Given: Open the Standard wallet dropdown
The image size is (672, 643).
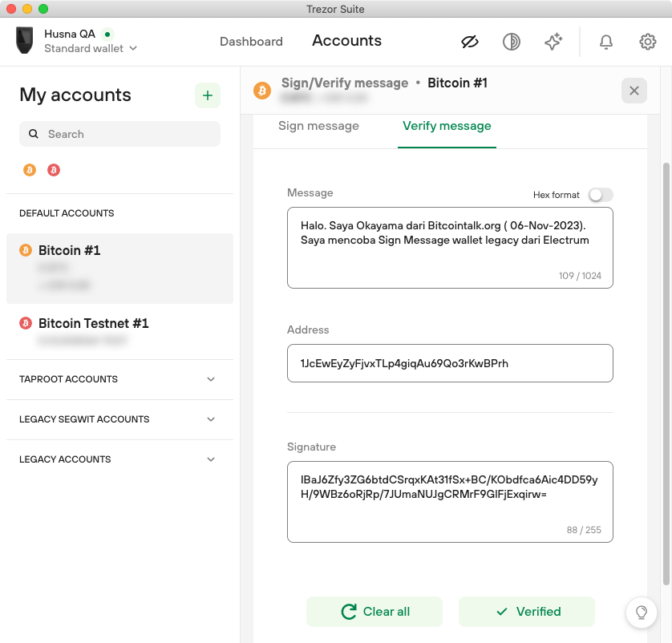Looking at the screenshot, I should pos(91,48).
